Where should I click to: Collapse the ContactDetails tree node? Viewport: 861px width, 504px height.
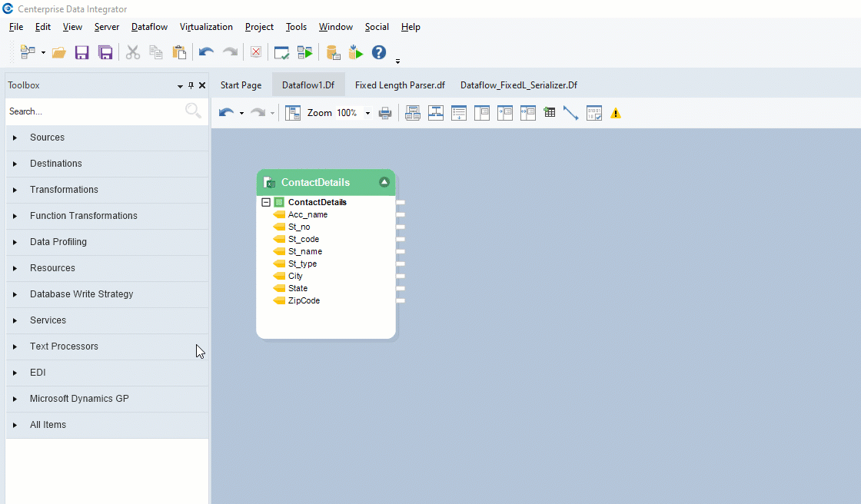click(x=266, y=202)
